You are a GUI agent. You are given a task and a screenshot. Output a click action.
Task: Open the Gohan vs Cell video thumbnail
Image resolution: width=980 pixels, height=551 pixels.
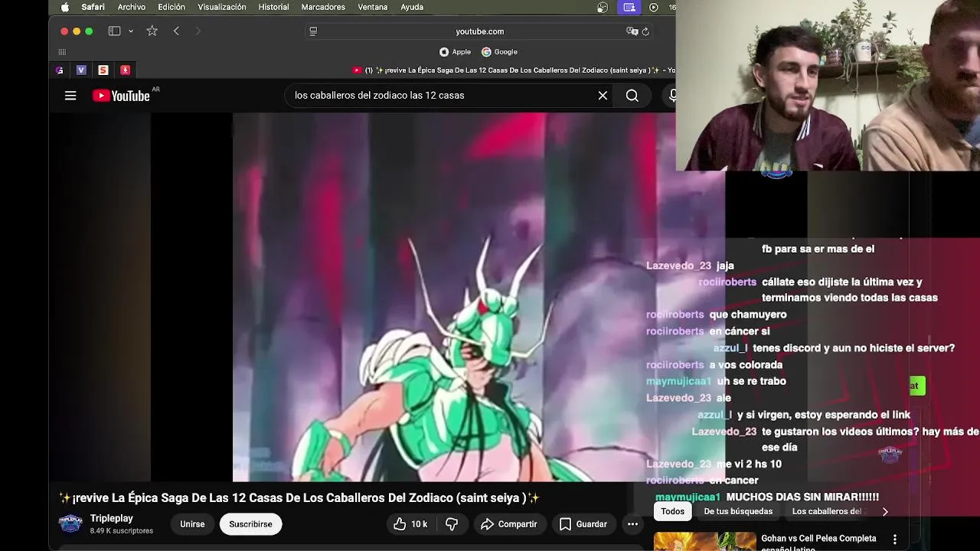704,542
